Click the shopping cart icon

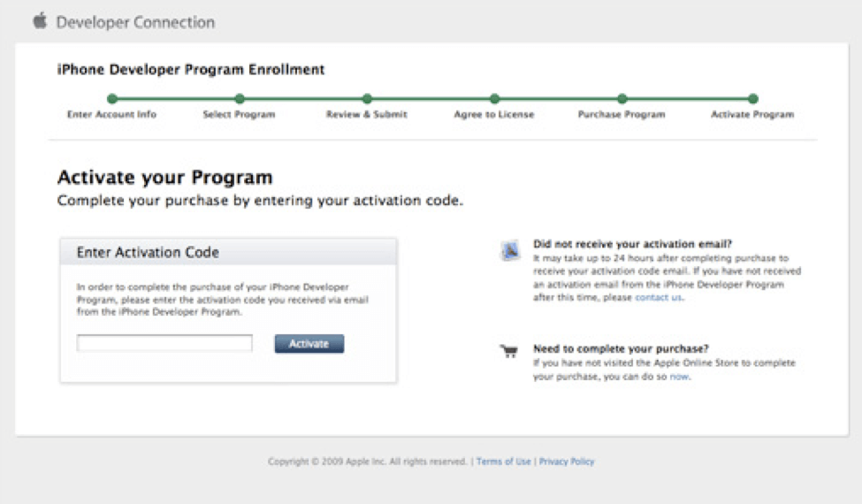click(509, 352)
